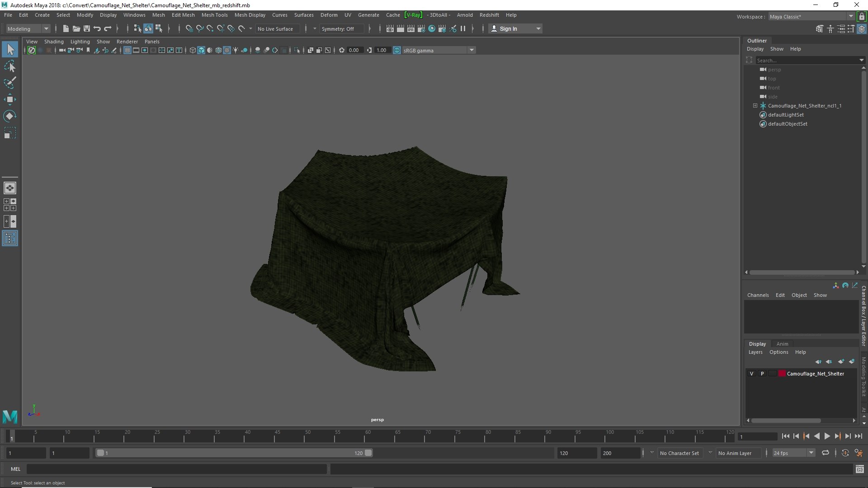Click the Open Scene folder icon

click(76, 28)
